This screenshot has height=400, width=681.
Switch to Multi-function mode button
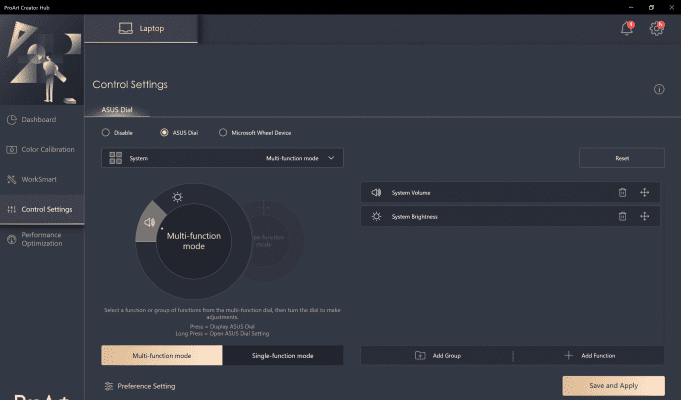click(162, 355)
